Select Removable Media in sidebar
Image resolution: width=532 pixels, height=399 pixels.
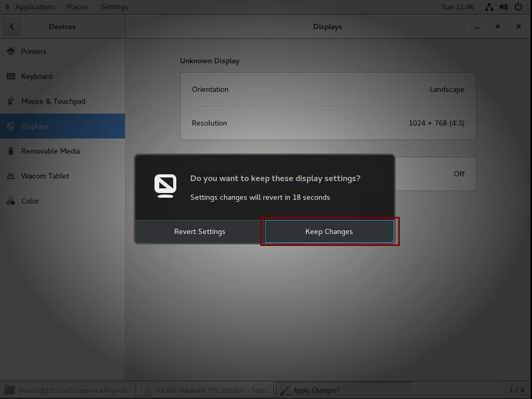click(50, 151)
